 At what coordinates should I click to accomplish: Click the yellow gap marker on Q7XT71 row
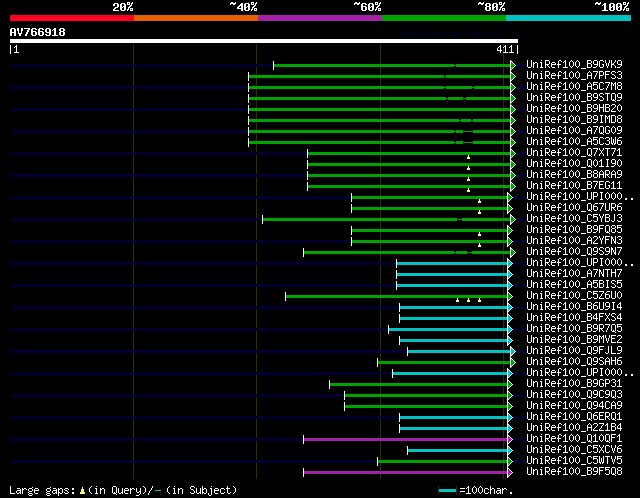tap(469, 157)
